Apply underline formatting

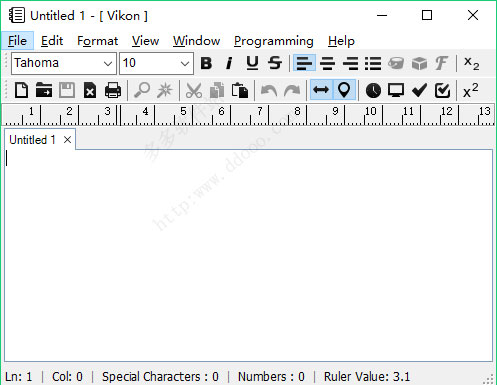[x=252, y=63]
